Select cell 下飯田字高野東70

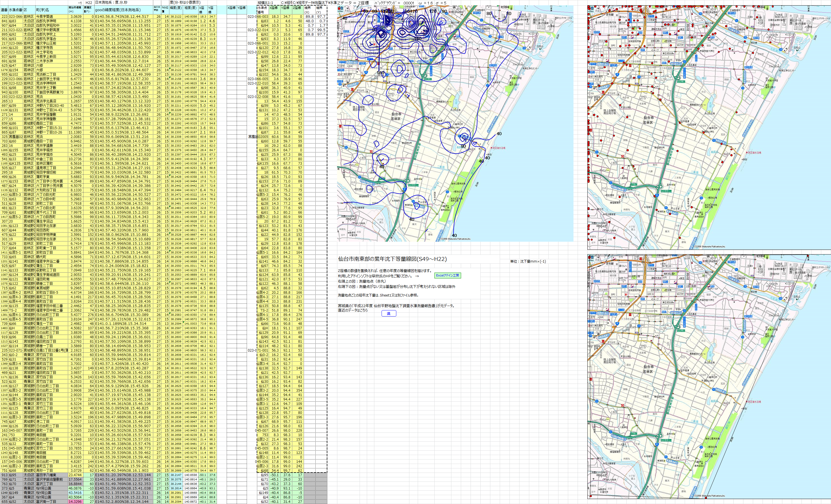(x=51, y=92)
